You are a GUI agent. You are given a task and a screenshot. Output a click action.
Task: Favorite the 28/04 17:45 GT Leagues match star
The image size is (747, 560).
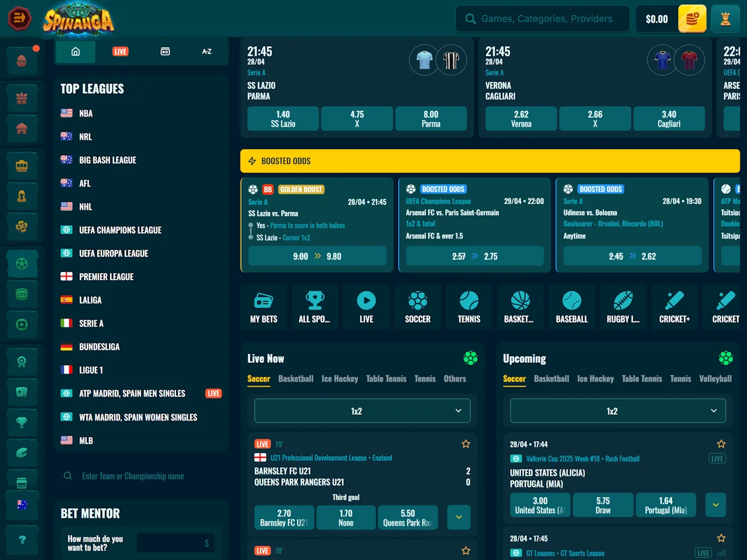coord(721,538)
